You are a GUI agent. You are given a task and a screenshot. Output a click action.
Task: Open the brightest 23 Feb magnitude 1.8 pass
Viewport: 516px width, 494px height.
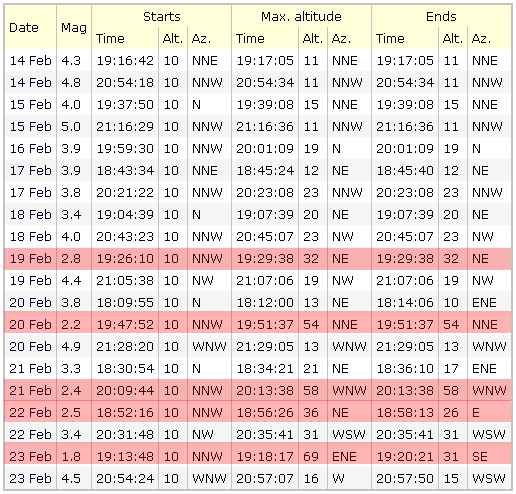[x=30, y=457]
